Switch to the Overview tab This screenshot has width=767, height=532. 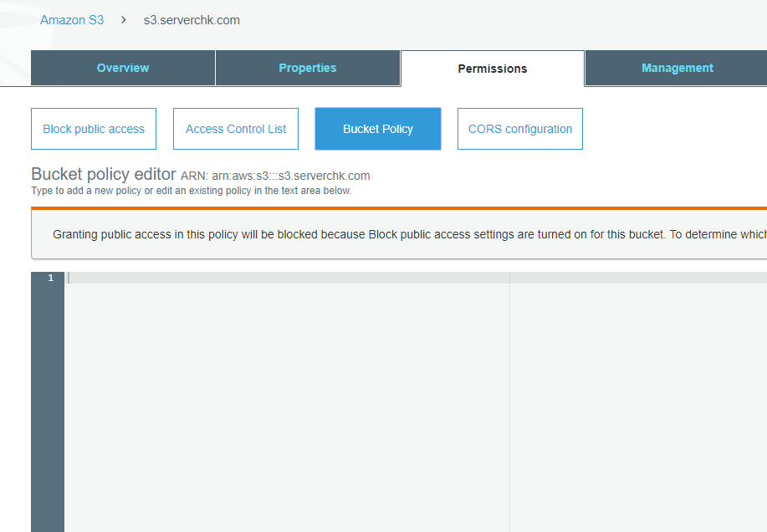click(123, 68)
